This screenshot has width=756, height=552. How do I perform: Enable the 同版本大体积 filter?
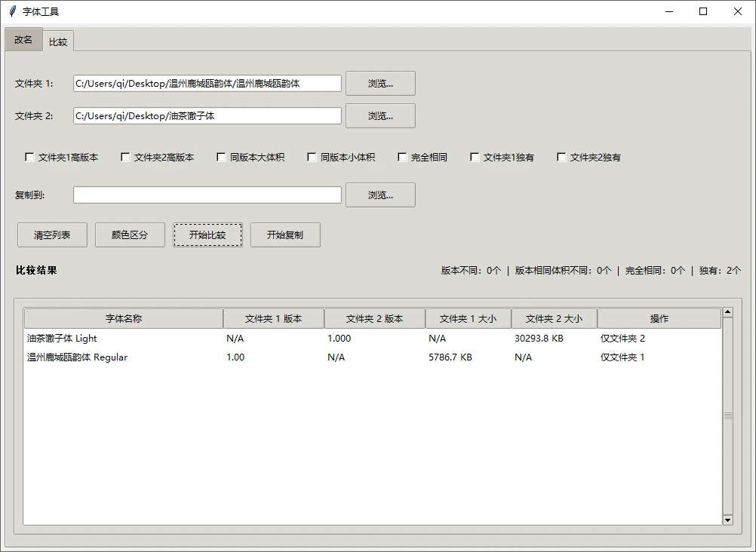click(x=220, y=156)
